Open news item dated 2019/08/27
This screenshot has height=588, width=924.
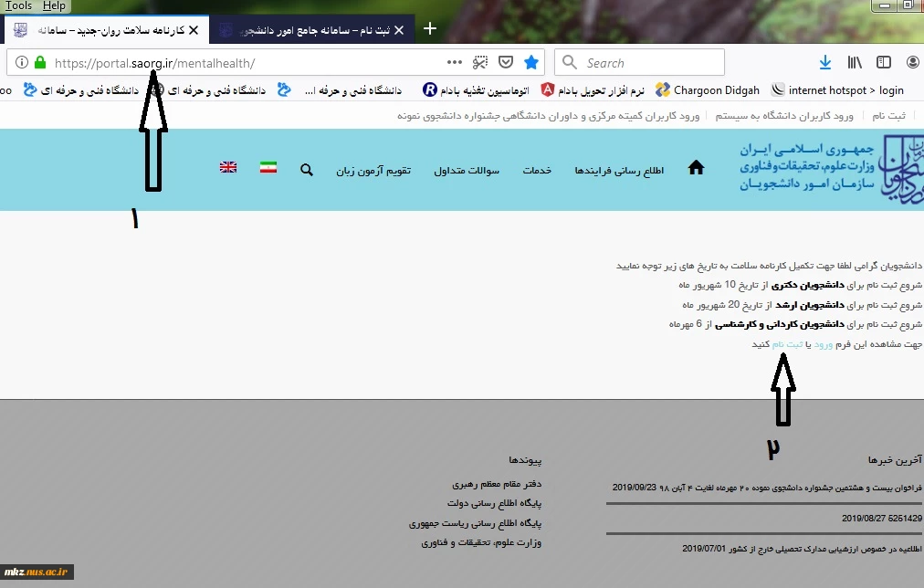[882, 518]
